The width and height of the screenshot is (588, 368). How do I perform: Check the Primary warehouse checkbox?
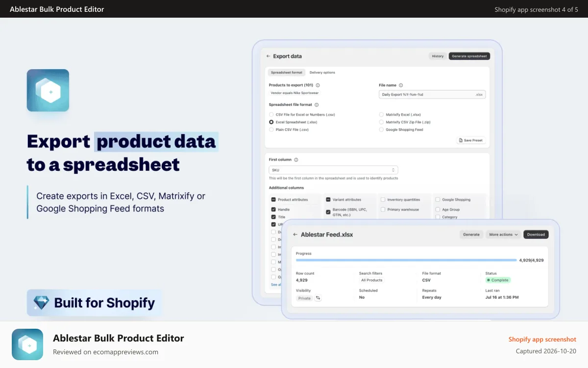tap(383, 210)
